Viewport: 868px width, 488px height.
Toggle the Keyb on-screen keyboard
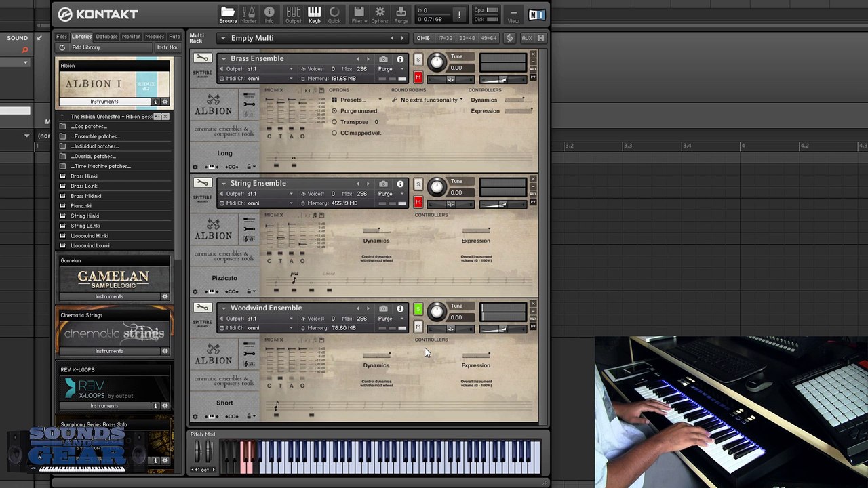click(315, 14)
